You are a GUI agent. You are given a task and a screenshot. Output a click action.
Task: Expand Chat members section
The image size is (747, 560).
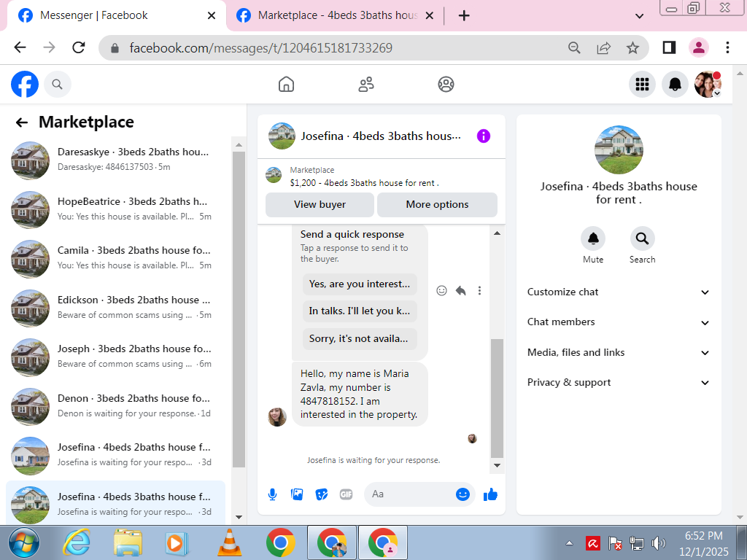618,322
